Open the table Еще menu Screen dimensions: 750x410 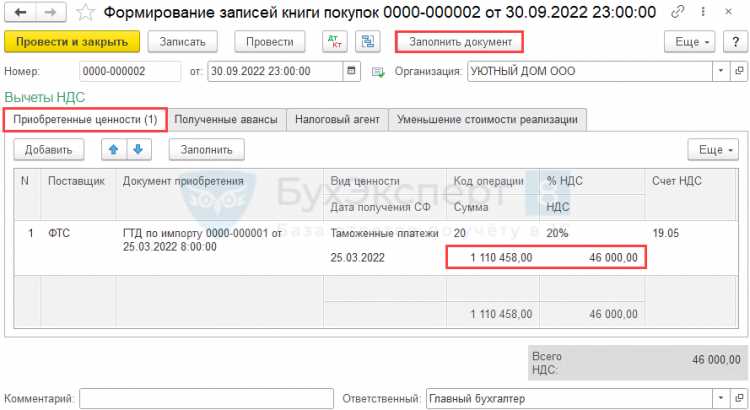click(713, 150)
